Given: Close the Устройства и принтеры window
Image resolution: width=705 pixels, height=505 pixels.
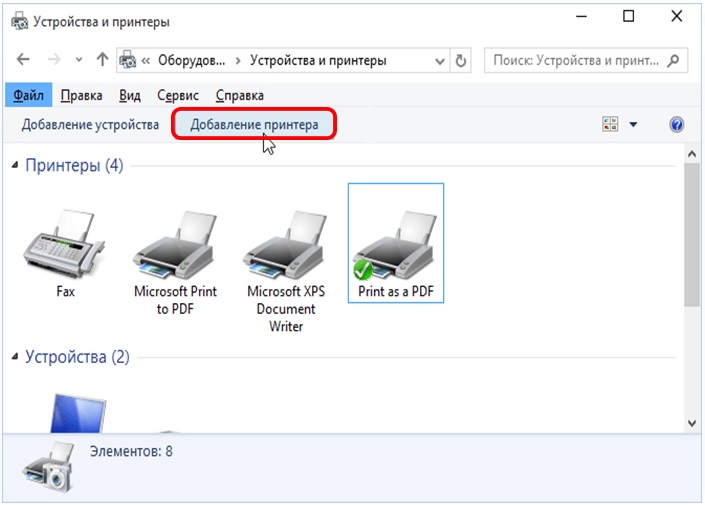Looking at the screenshot, I should (677, 16).
